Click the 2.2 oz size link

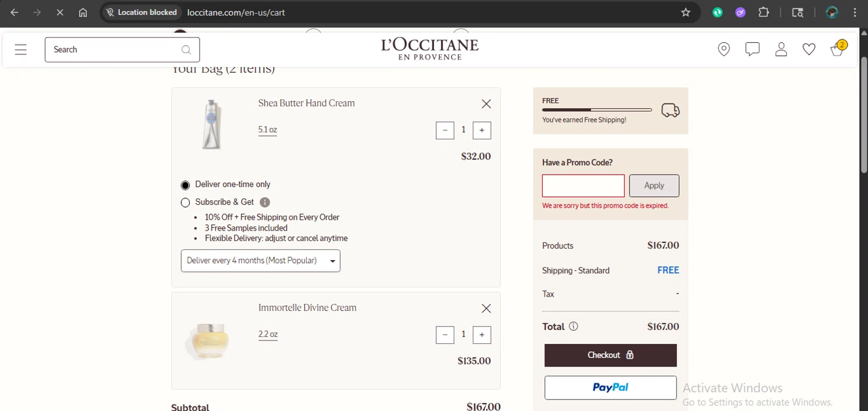268,335
